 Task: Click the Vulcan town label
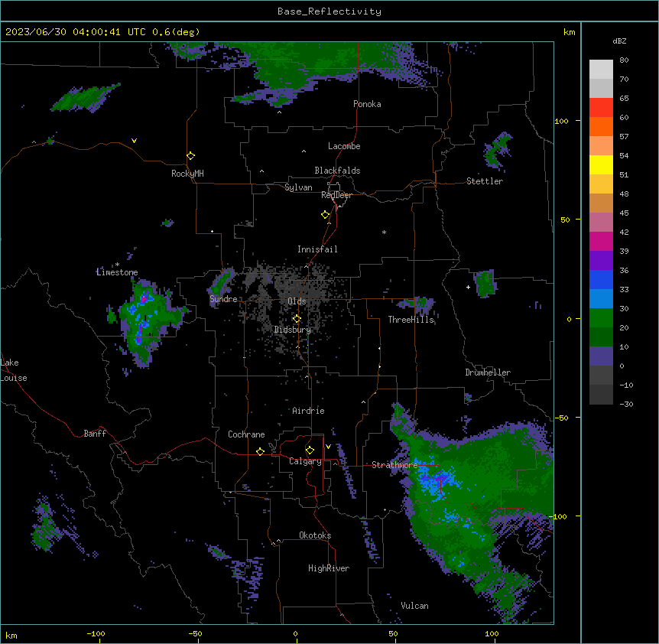point(414,606)
